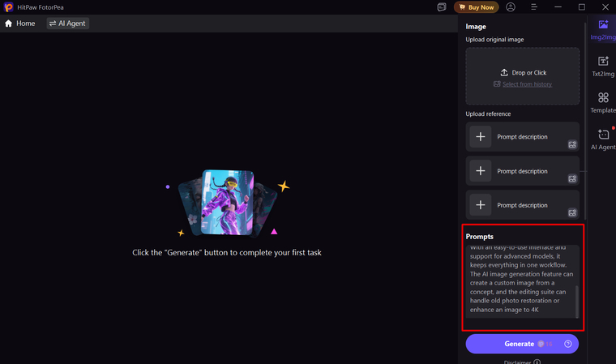Click the third Prompt description field
This screenshot has width=616, height=364.
point(522,205)
